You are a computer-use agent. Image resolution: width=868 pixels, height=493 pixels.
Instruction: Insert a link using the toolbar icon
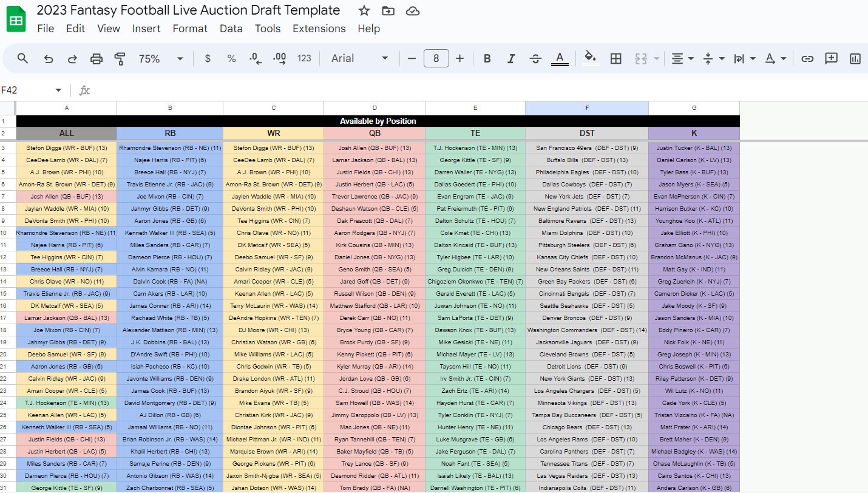pos(807,58)
